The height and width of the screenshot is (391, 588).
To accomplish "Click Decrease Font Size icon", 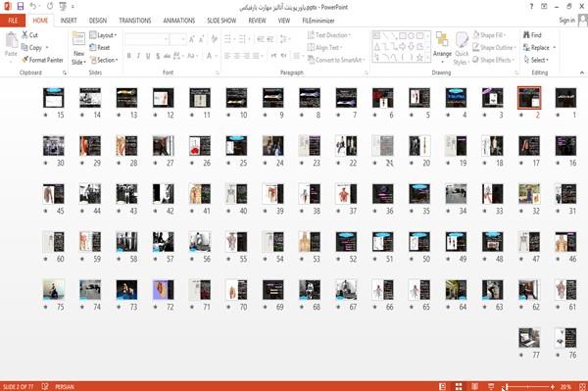I will pyautogui.click(x=202, y=39).
